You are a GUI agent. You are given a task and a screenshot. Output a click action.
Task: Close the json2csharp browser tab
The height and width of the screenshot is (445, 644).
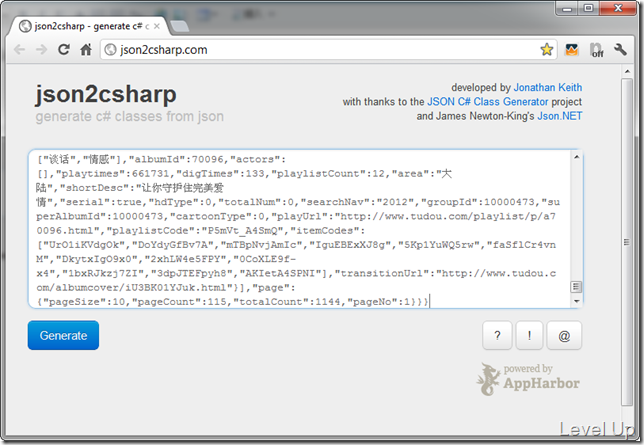tap(156, 26)
